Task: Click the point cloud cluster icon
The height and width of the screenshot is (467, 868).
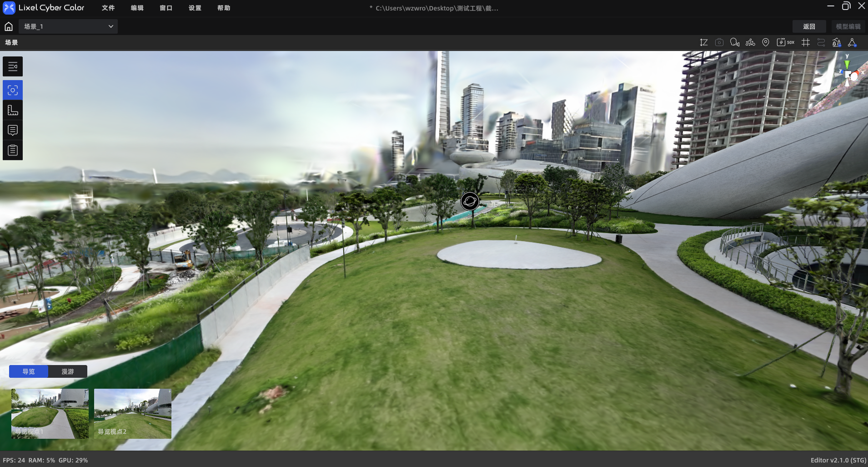Action: [750, 42]
